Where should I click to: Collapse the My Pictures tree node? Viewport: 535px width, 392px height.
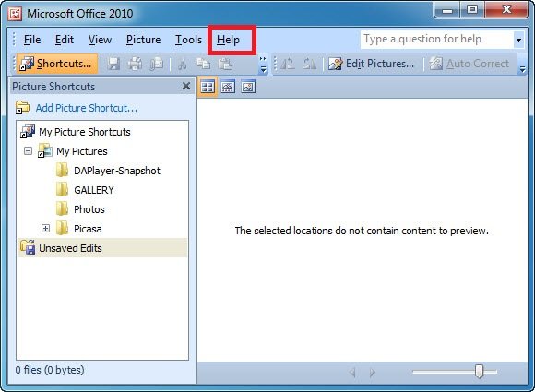tap(29, 150)
